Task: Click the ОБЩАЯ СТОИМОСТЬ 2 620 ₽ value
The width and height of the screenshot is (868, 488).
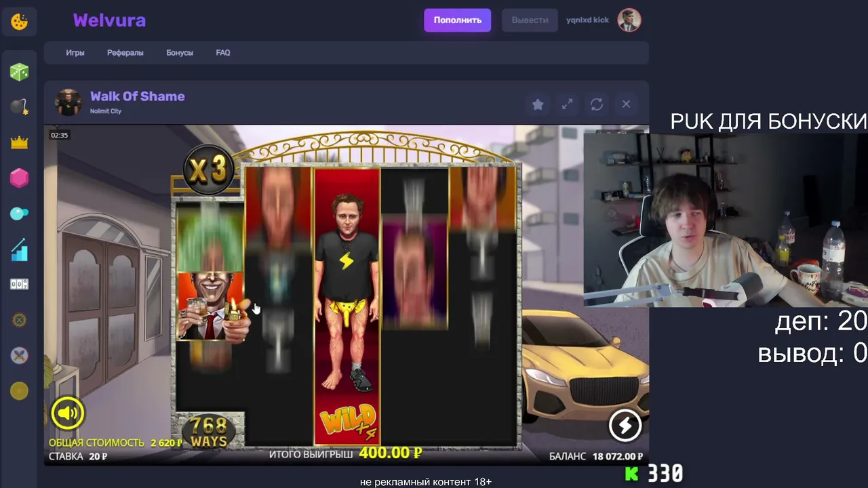Action: point(115,443)
